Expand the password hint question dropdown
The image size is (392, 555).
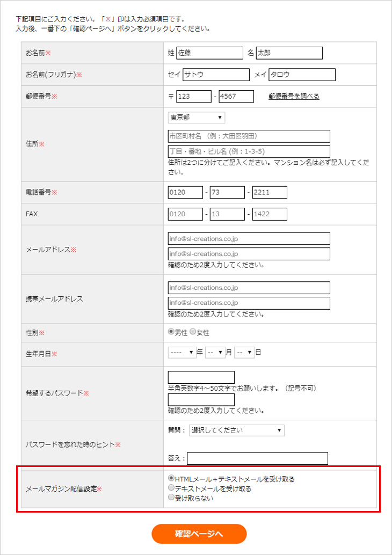pyautogui.click(x=236, y=430)
